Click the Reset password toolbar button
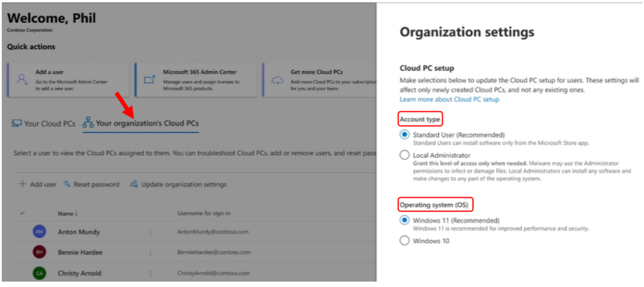The width and height of the screenshot is (644, 287). (92, 185)
